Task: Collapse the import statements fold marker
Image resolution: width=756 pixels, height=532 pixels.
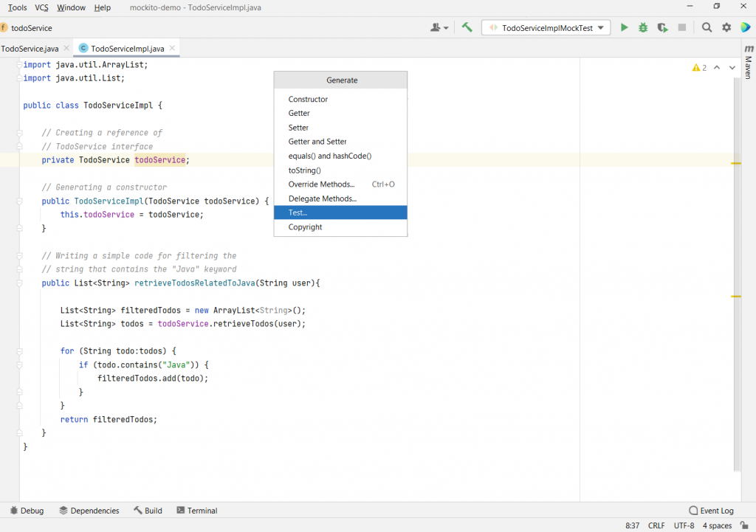Action: (x=18, y=65)
